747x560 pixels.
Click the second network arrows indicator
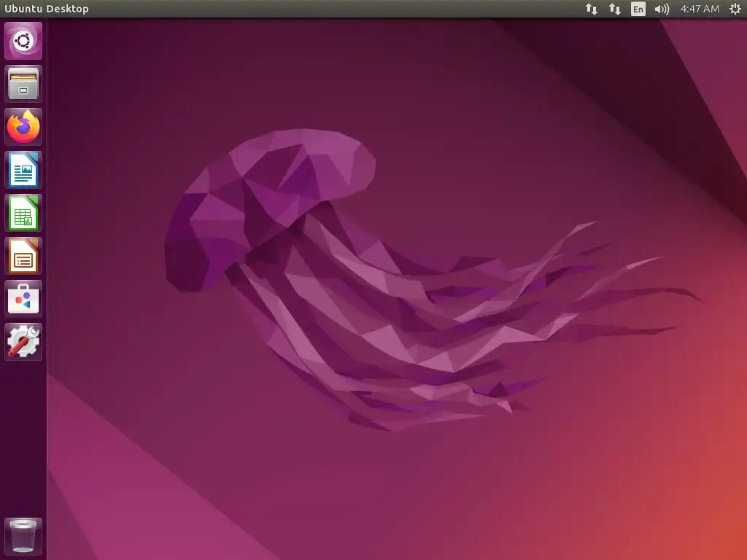(614, 9)
